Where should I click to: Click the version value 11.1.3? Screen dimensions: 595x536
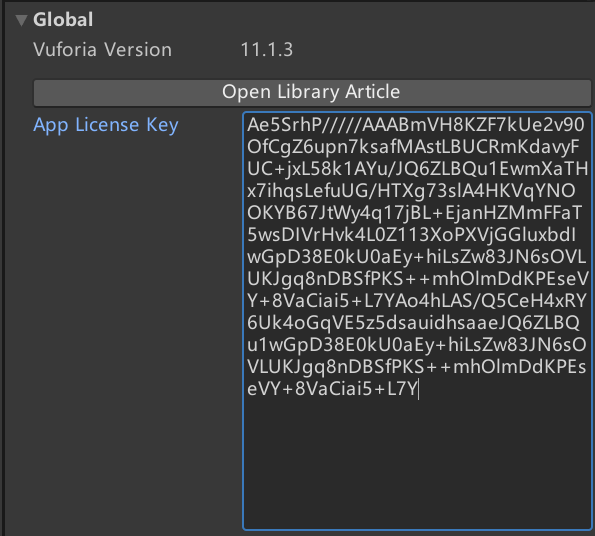tap(267, 50)
